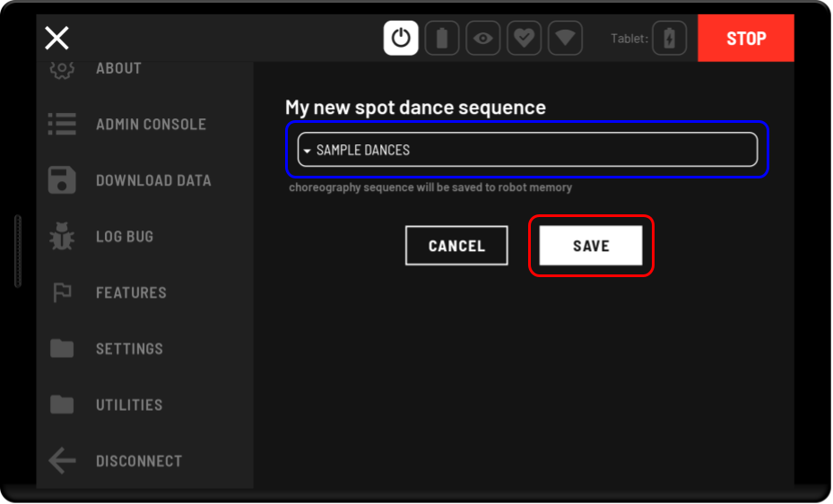Open the robot battery status icon
Screen dimensions: 833x504
click(442, 39)
